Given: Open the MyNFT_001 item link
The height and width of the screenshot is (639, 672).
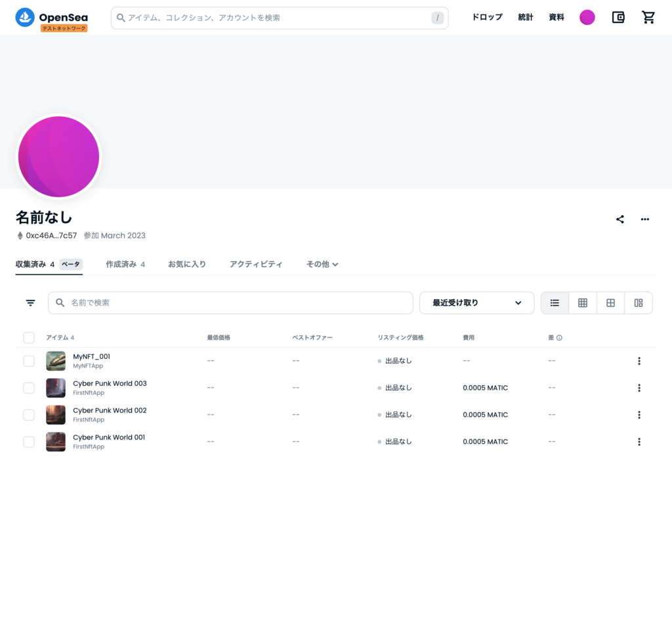Looking at the screenshot, I should (x=91, y=357).
